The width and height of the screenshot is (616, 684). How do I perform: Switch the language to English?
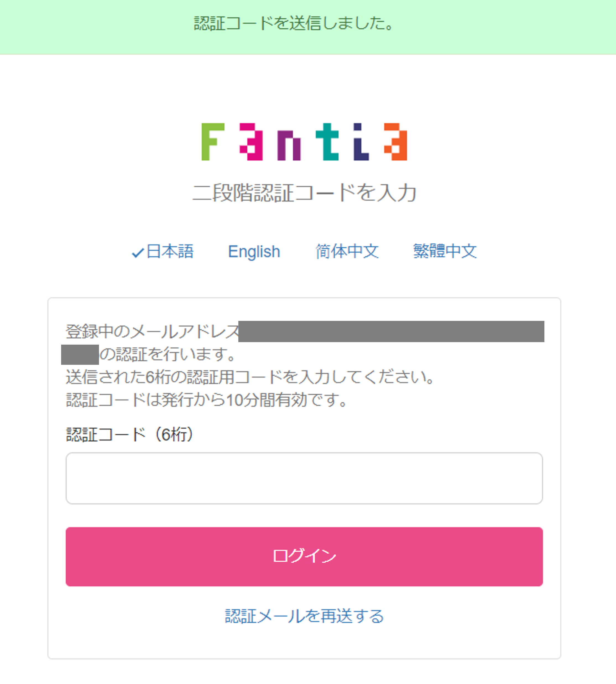point(254,251)
